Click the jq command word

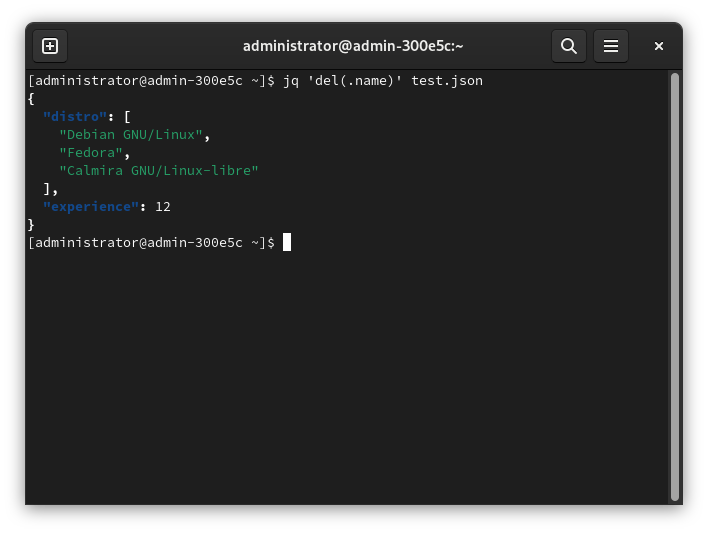(291, 80)
